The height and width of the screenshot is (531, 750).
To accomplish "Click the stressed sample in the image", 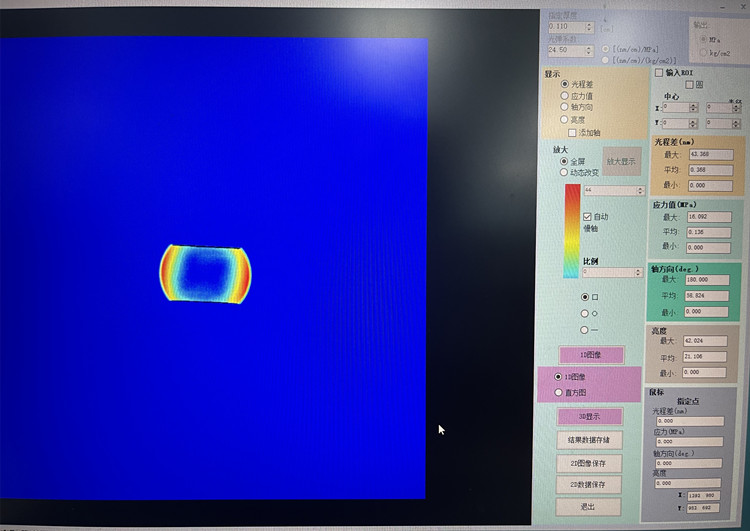I will point(205,274).
